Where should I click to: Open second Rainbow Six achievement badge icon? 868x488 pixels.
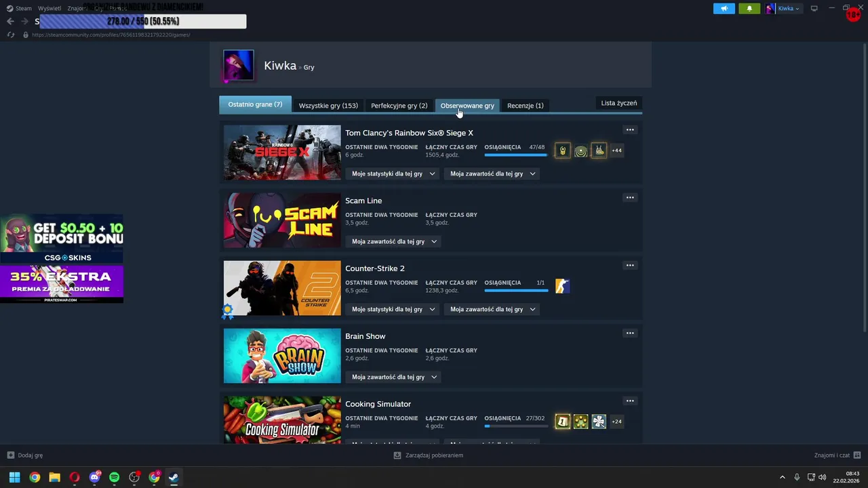tap(580, 150)
